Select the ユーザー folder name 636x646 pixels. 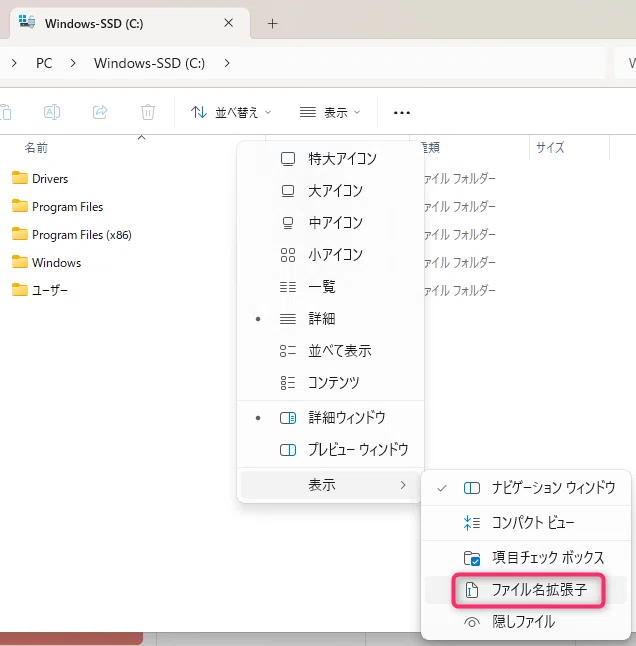pos(50,290)
